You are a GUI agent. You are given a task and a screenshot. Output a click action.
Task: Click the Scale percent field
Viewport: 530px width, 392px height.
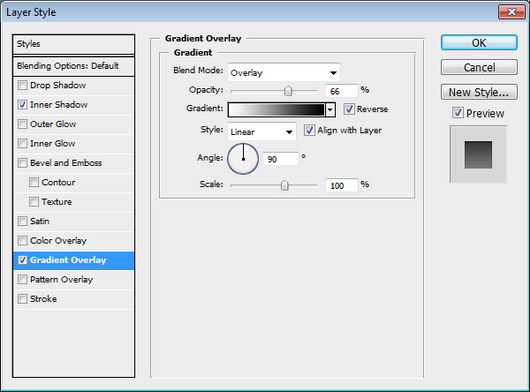(341, 186)
